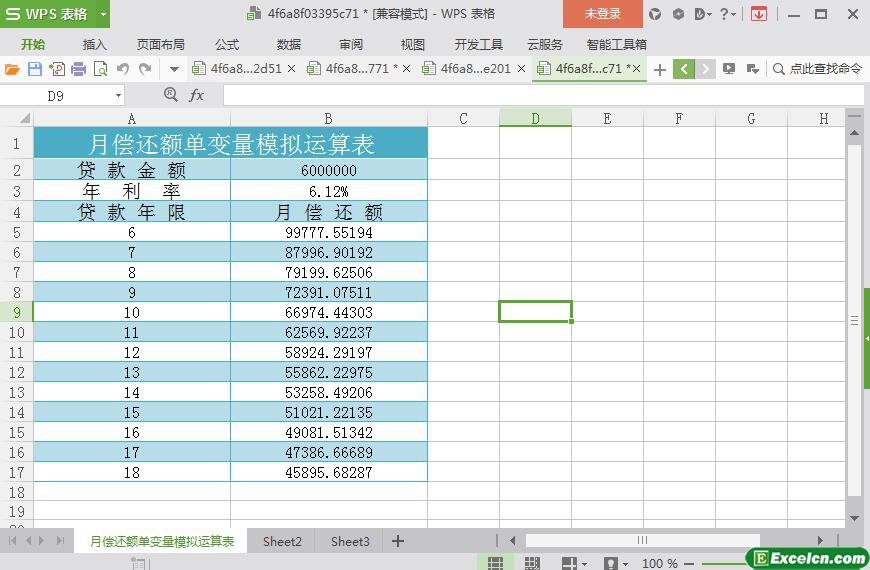The height and width of the screenshot is (570, 870).
Task: Open the 数据 ribbon tab
Action: (289, 44)
